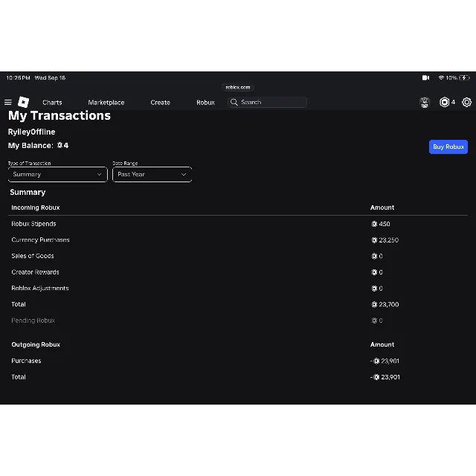The image size is (476, 476).
Task: Open the user avatar profile icon
Action: [425, 103]
